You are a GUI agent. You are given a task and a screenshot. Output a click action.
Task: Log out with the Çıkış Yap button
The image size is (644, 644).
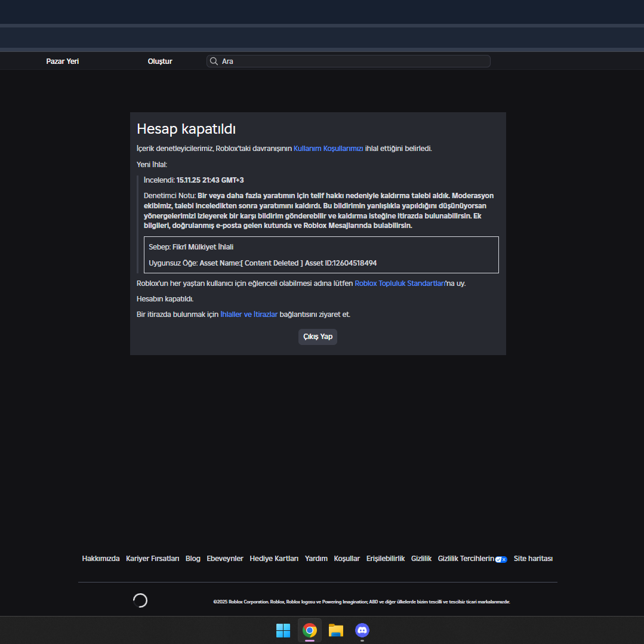[x=318, y=337]
